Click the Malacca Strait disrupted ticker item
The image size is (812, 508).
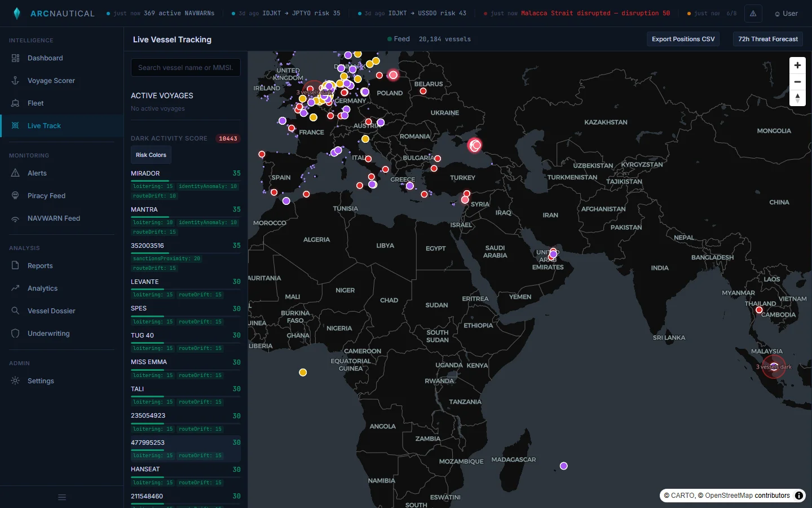click(x=577, y=13)
